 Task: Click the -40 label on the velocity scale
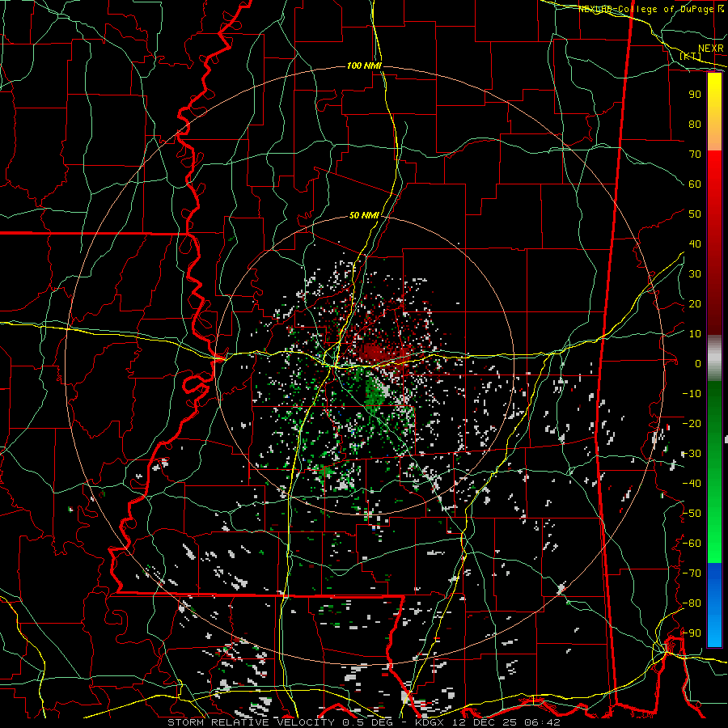coord(692,484)
